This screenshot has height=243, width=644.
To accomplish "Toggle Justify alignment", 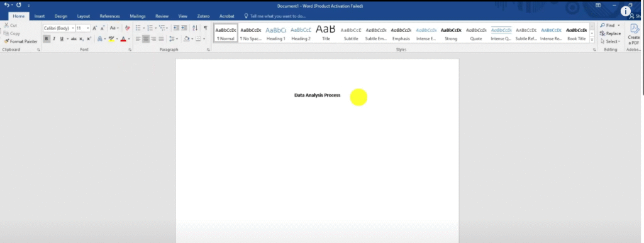I will [161, 39].
